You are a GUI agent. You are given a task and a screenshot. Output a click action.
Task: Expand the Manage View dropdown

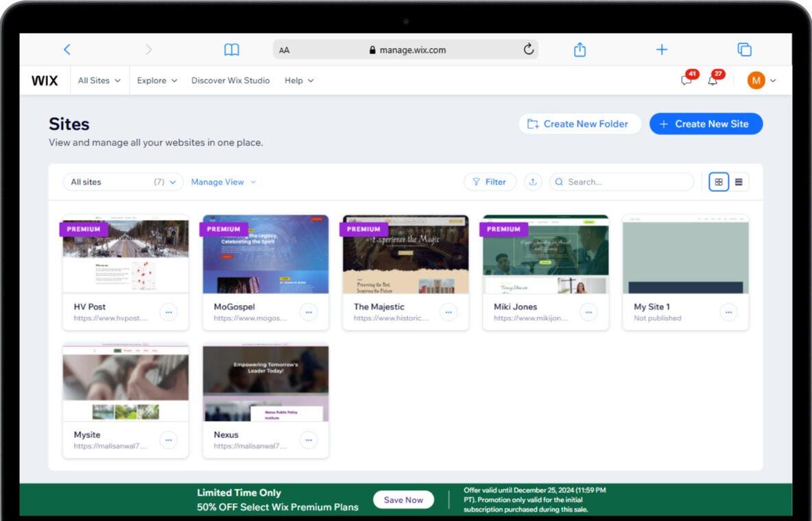coord(223,182)
